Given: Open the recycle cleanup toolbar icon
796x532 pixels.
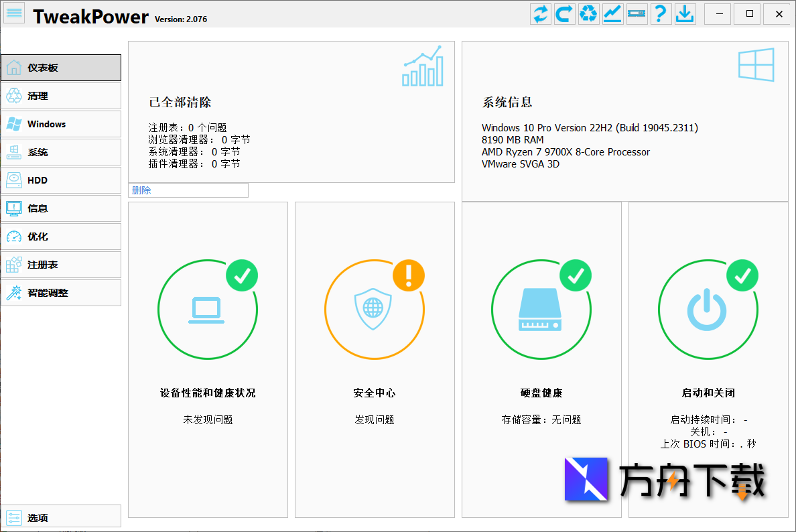Looking at the screenshot, I should [588, 13].
